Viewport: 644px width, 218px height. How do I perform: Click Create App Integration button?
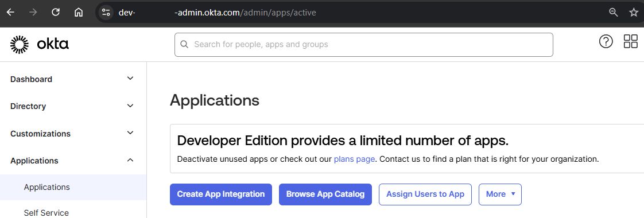point(221,194)
